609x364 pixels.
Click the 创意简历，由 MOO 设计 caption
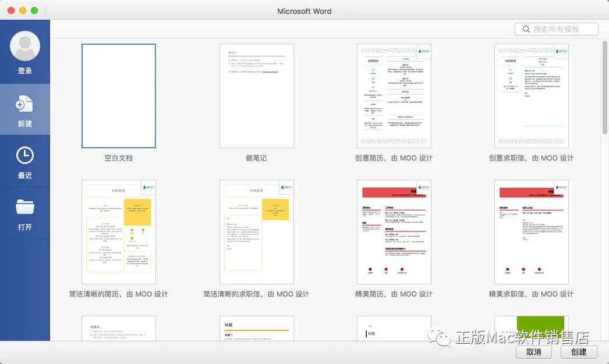394,158
